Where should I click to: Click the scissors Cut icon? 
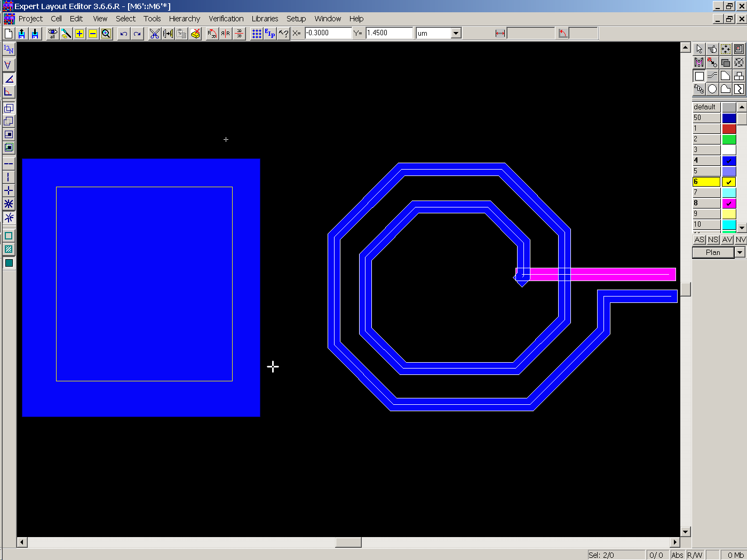pyautogui.click(x=155, y=34)
